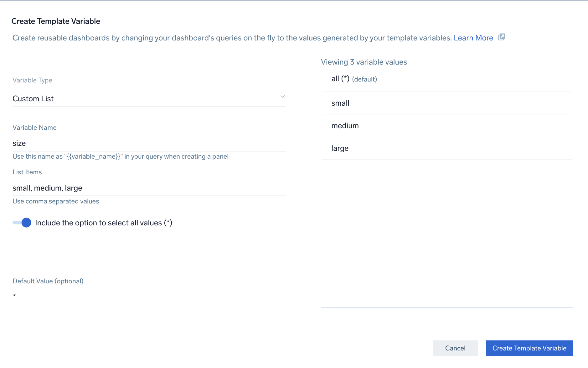Viewport: 588px width, 368px height.
Task: Click the Create Template Variable button
Action: (x=529, y=348)
